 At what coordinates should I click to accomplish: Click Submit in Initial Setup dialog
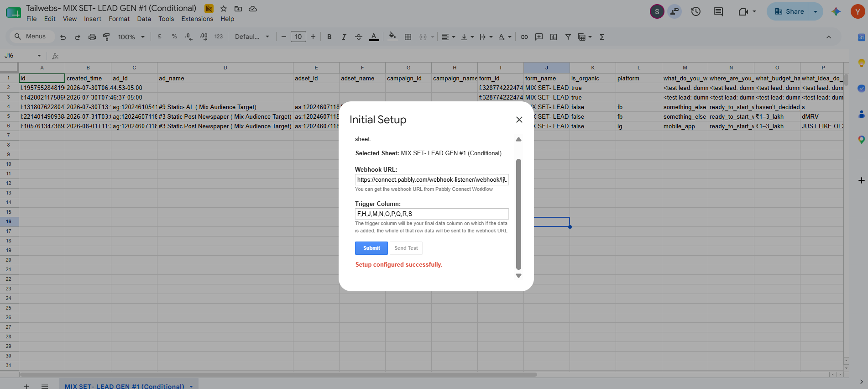point(371,248)
